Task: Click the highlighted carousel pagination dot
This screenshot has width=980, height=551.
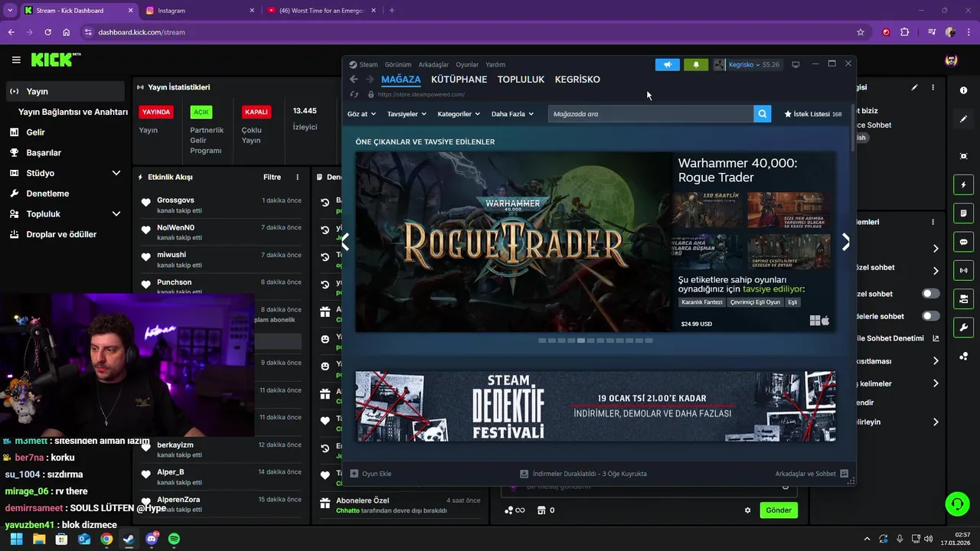Action: pyautogui.click(x=581, y=341)
